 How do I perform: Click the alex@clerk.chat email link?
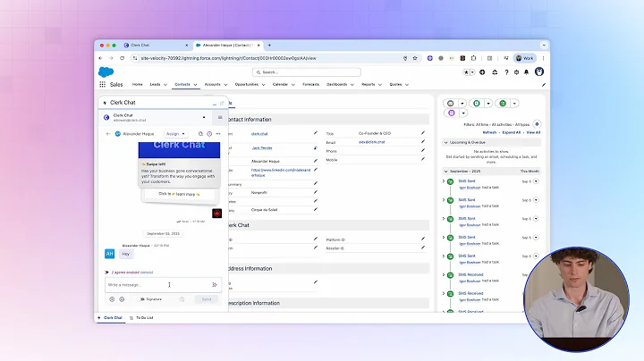[372, 142]
